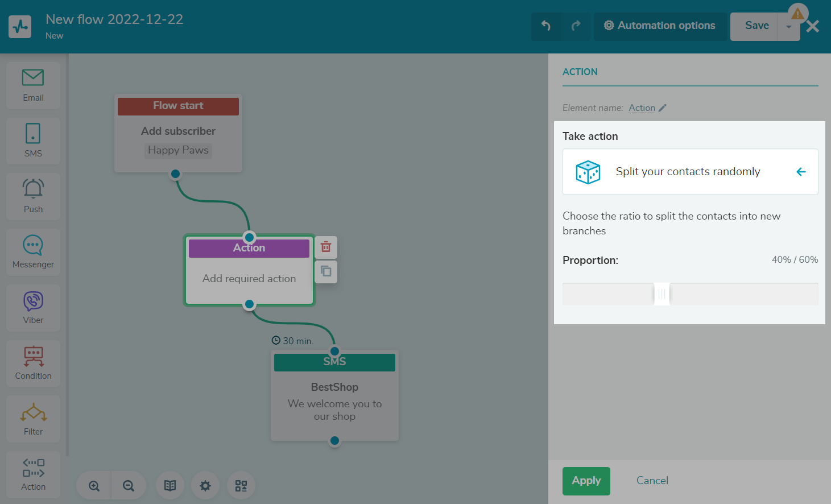Click the Proportion slider handle
831x504 pixels.
662,294
